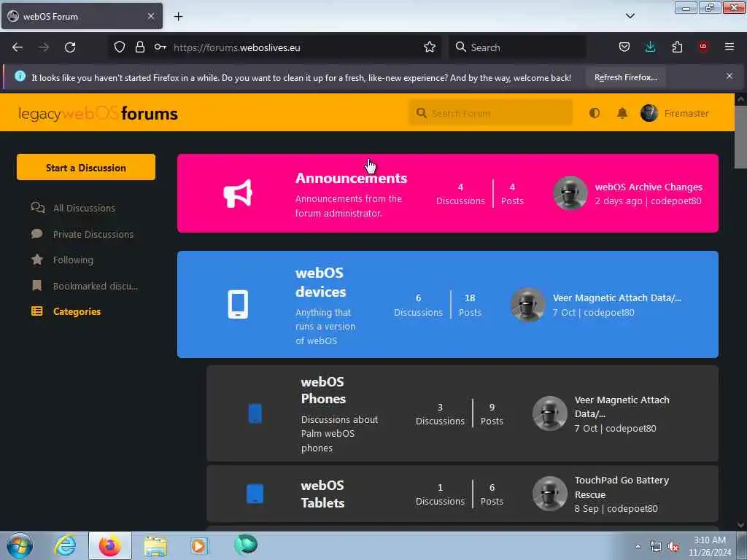
Task: Open Windows Media Player on taskbar
Action: pos(199,545)
